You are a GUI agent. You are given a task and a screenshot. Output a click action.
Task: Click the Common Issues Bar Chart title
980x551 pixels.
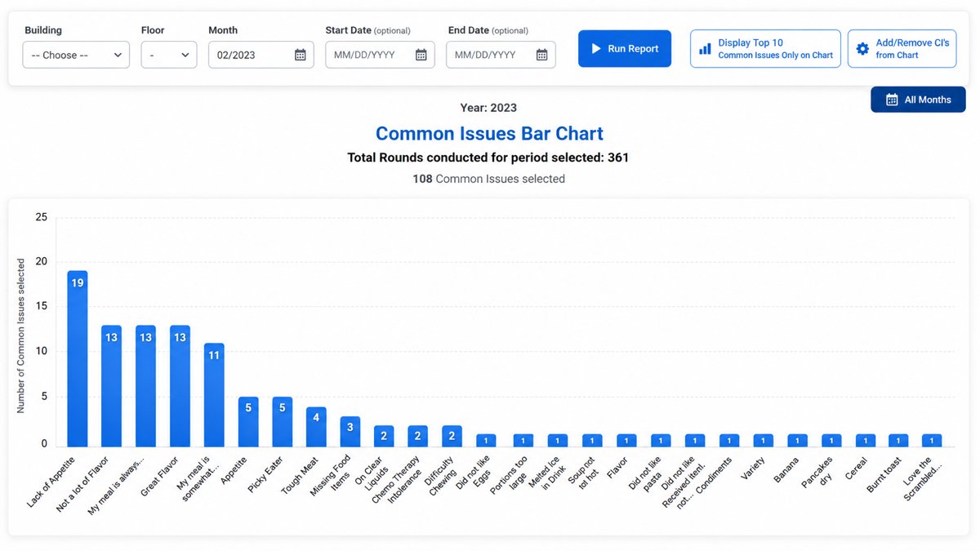point(489,133)
